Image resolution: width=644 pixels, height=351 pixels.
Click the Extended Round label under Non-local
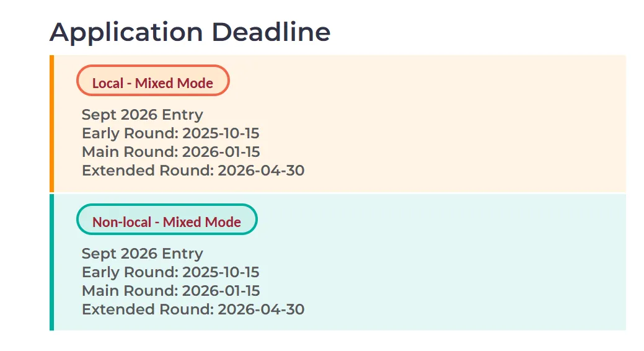(x=148, y=309)
